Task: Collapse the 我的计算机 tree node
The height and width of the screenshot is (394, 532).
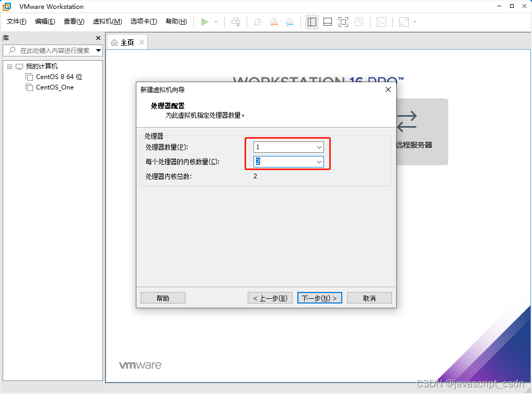Action: tap(10, 66)
